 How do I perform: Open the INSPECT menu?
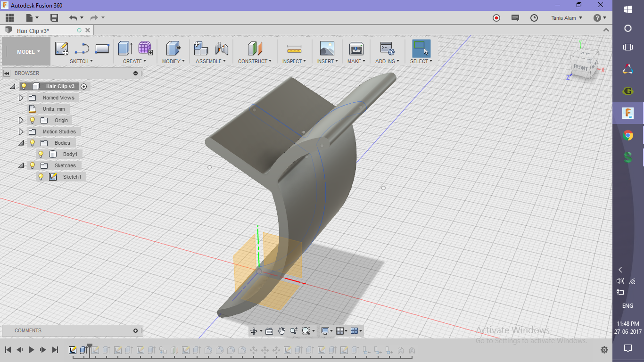point(294,61)
